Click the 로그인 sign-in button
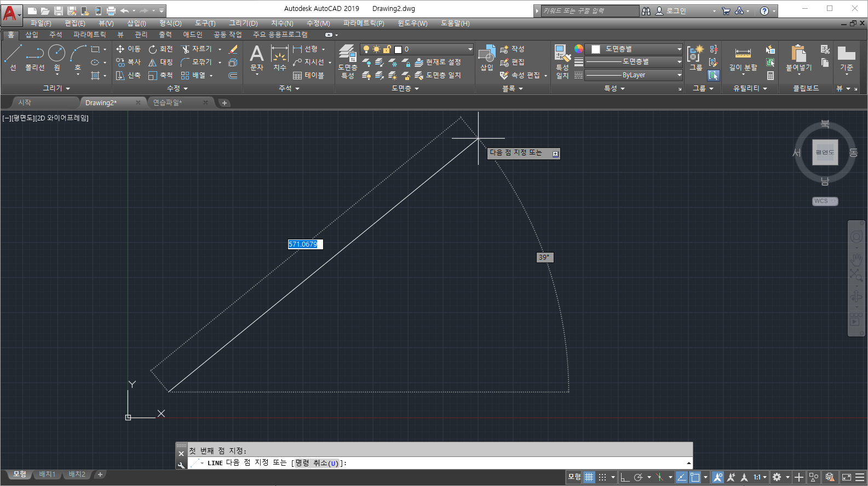 coord(671,11)
